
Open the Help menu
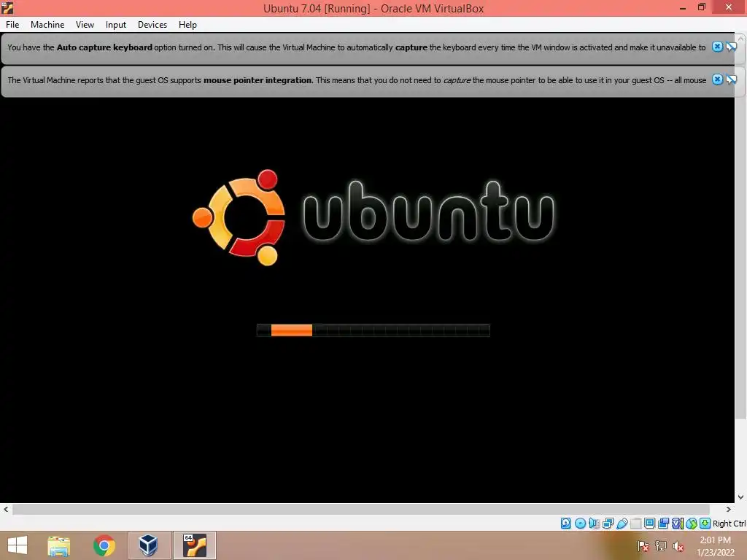(187, 25)
